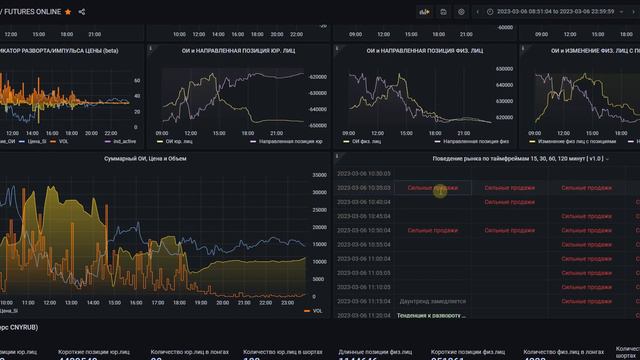Image resolution: width=640 pixels, height=360 pixels.
Task: Click Сильные продажи in third column, 10:45:04 row
Action: tap(587, 216)
